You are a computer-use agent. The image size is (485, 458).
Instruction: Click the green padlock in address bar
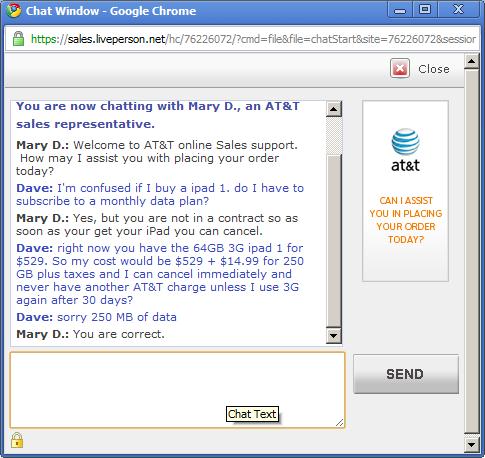click(18, 39)
